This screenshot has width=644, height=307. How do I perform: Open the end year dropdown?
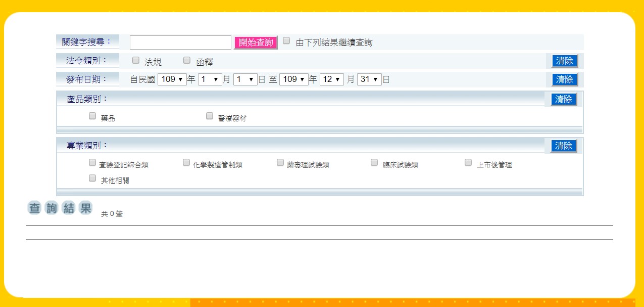[x=293, y=79]
